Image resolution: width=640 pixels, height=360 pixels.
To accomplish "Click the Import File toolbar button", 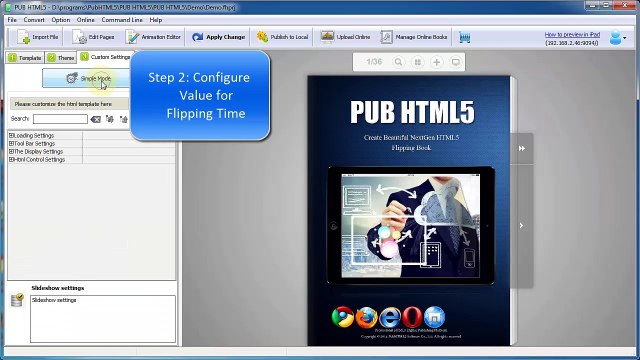I will tap(37, 37).
